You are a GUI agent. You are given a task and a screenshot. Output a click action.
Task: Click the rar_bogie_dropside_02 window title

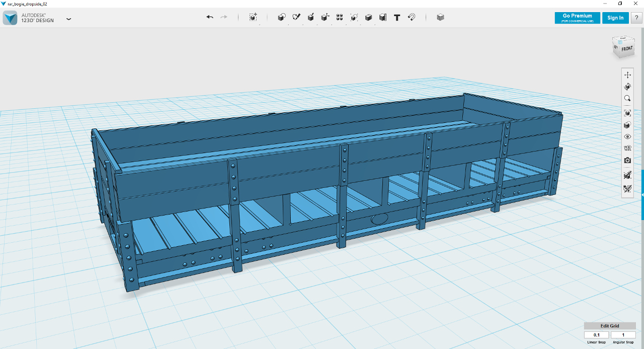click(x=27, y=4)
